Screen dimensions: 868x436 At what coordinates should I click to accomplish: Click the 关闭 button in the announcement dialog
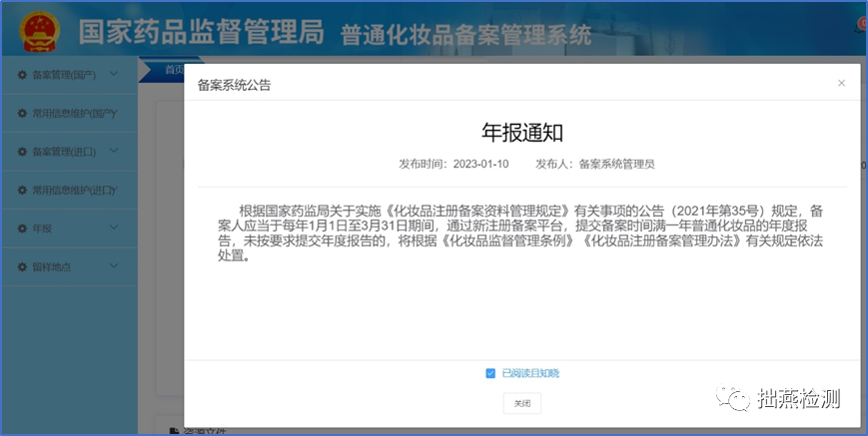pos(522,404)
